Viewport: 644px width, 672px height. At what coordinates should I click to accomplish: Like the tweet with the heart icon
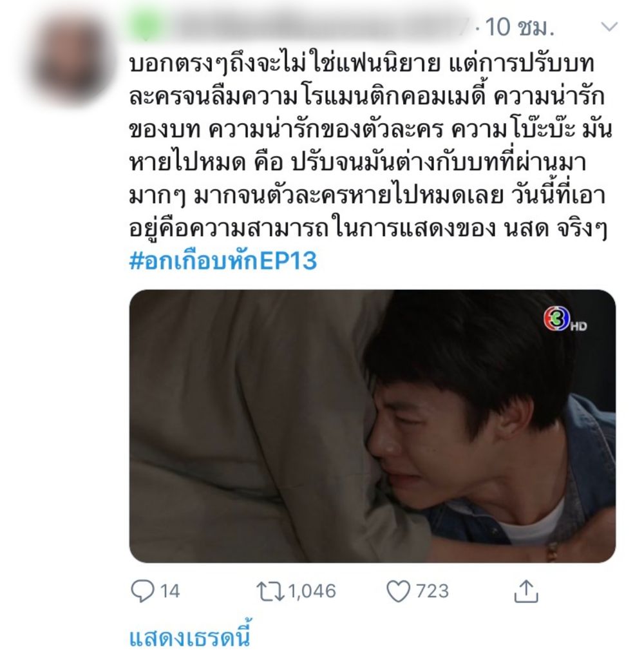click(398, 591)
